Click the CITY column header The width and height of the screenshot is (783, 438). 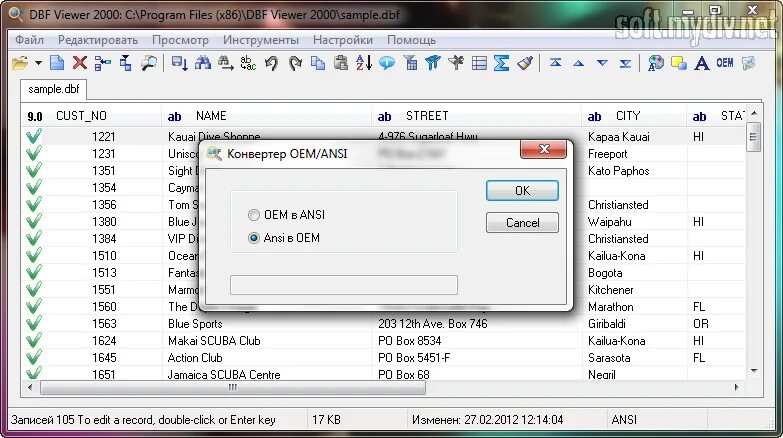635,116
